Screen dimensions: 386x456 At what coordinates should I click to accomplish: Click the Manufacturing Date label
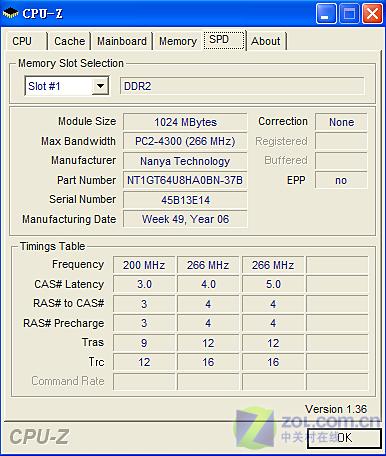coord(69,219)
